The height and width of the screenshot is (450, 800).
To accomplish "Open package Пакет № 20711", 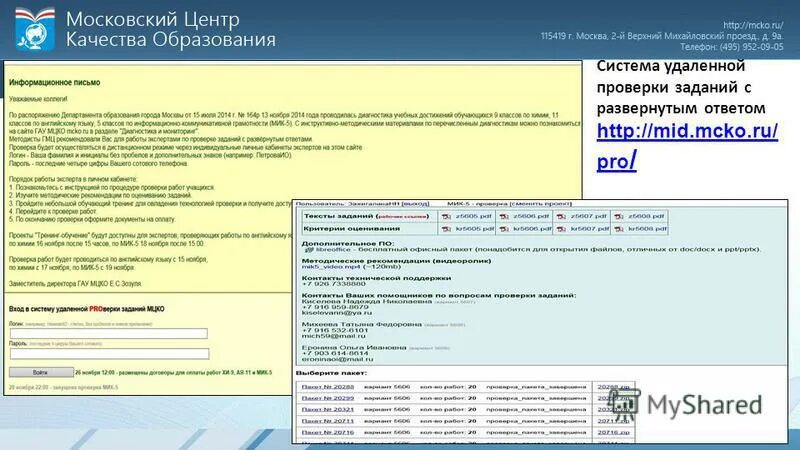I will click(328, 421).
